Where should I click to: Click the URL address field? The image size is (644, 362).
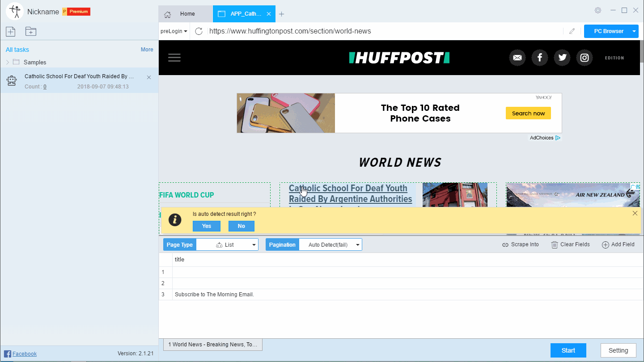(x=385, y=31)
